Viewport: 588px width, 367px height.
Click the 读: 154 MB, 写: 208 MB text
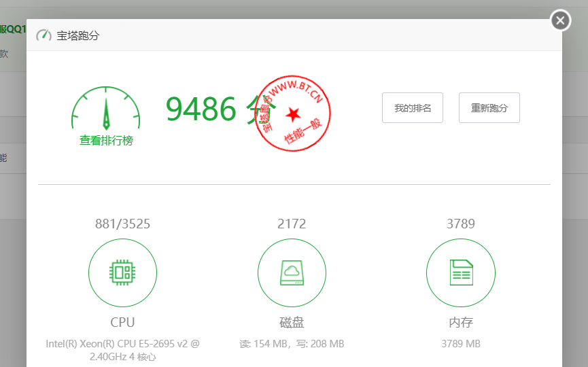(292, 344)
